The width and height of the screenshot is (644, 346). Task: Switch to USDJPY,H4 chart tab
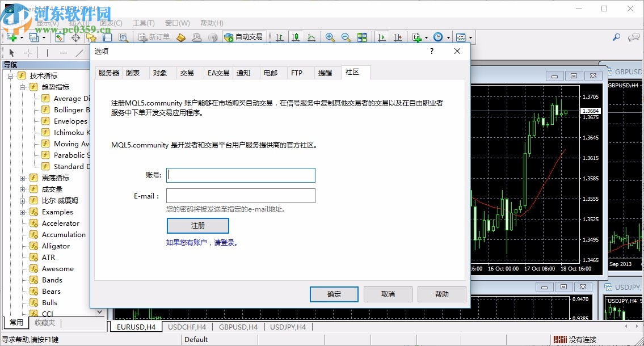click(288, 327)
